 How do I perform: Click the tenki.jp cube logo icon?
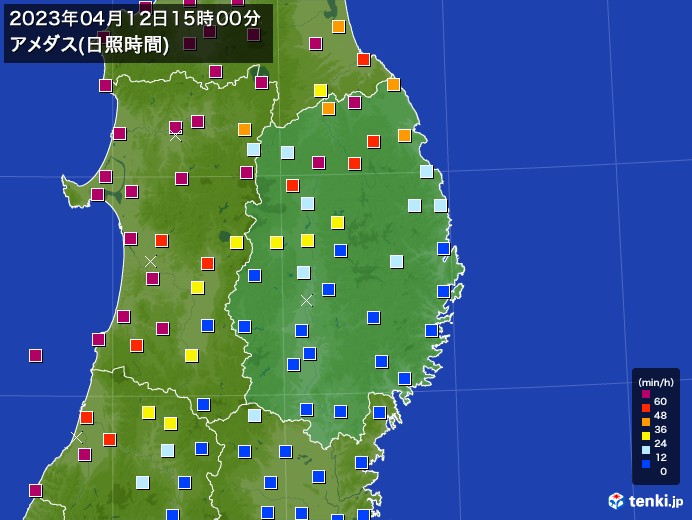point(616,501)
